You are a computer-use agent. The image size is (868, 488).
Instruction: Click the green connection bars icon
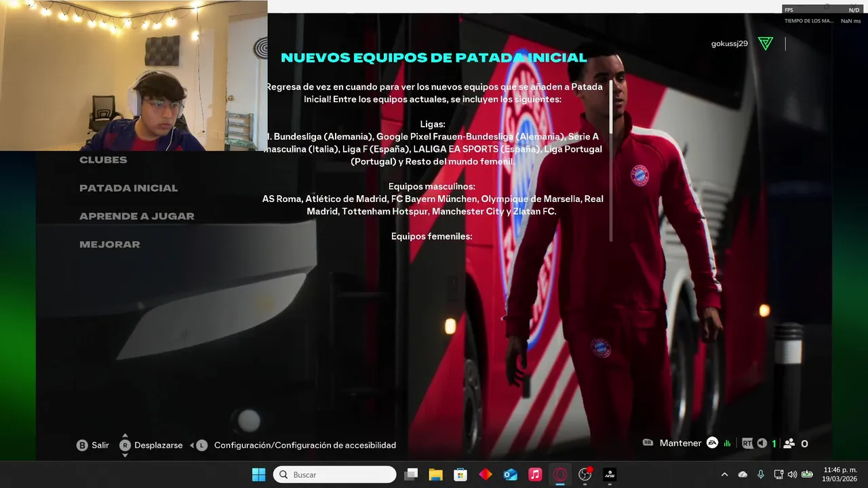click(x=728, y=443)
